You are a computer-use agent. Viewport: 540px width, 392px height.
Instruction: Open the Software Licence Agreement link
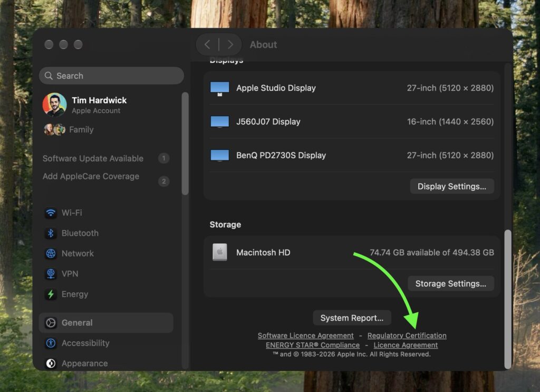(x=305, y=336)
